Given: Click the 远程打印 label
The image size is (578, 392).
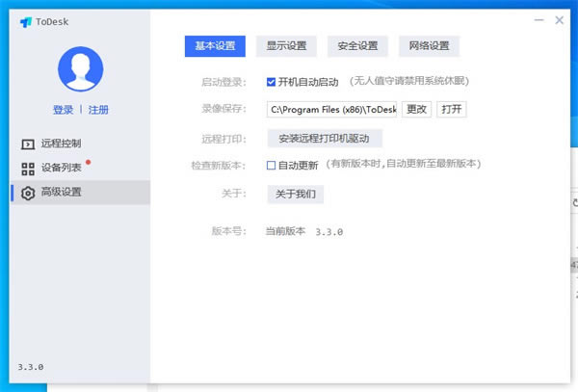Looking at the screenshot, I should click(223, 139).
